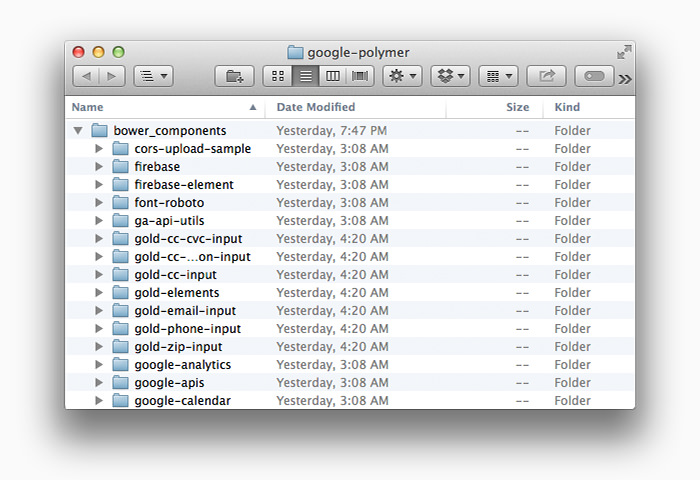Expand the cors-upload-sample folder

(x=99, y=149)
